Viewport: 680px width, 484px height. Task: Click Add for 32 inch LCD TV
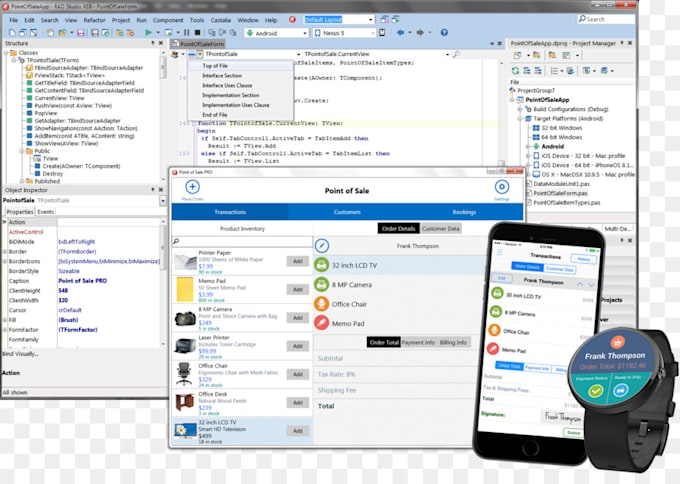point(298,431)
